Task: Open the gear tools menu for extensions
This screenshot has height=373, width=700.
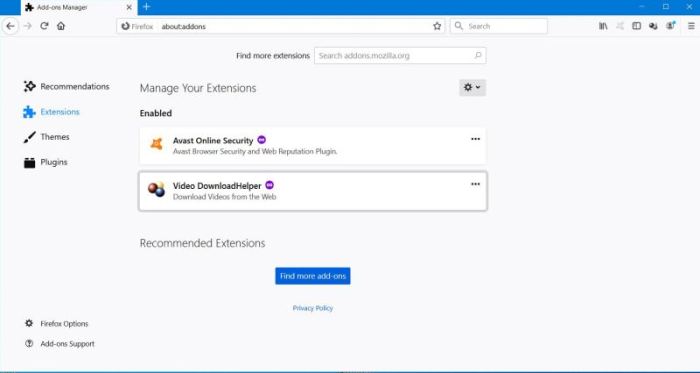Action: [472, 87]
